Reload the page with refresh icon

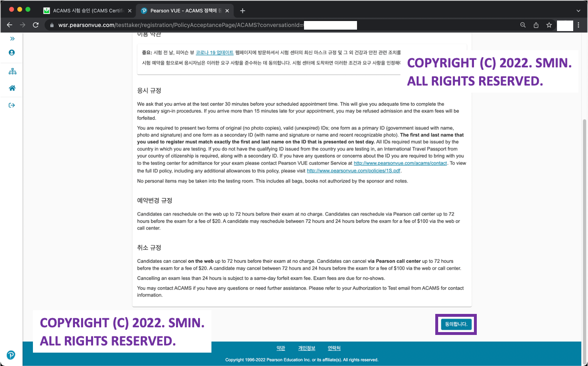click(x=36, y=25)
